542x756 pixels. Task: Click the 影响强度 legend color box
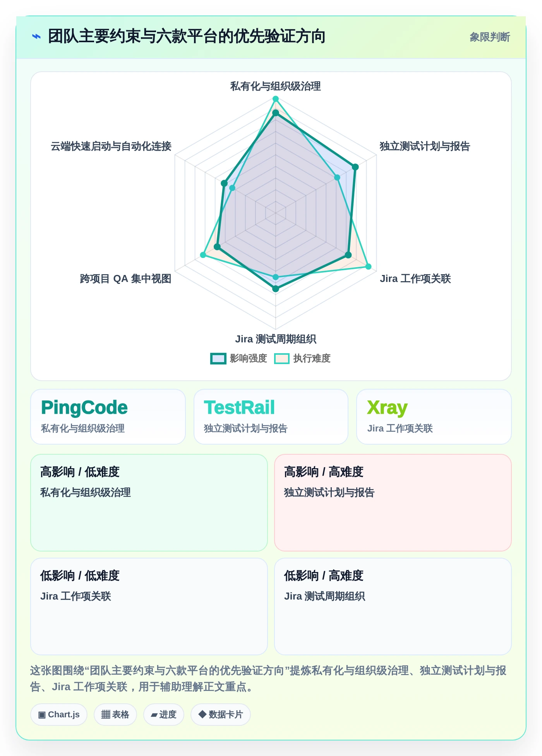(x=218, y=359)
